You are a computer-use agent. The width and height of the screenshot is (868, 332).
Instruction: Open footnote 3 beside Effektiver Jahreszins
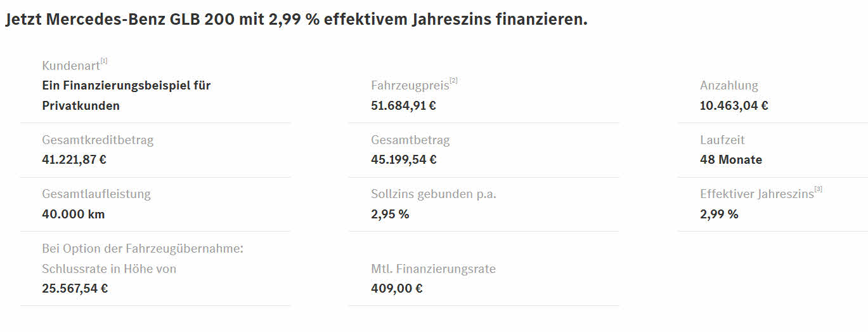(x=818, y=190)
